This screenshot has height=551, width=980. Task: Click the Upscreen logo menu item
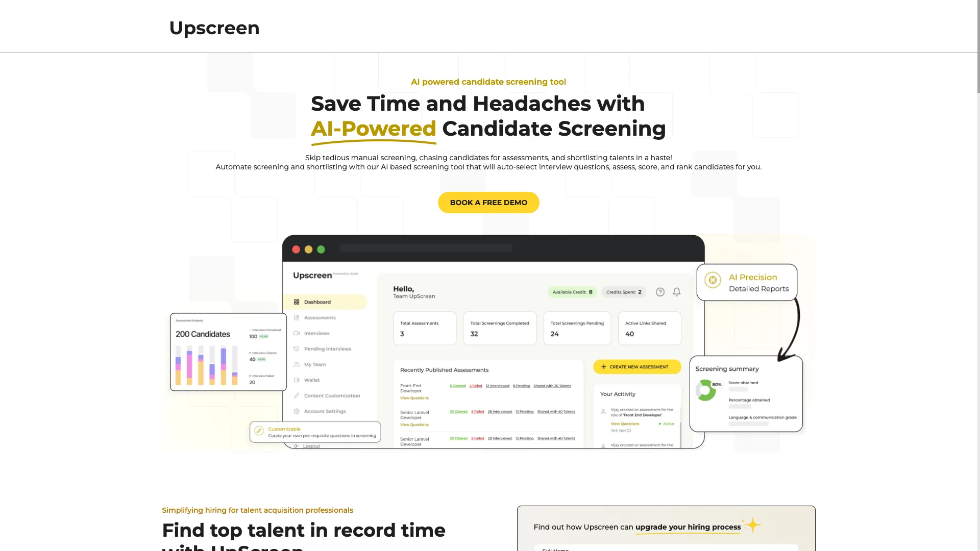click(x=213, y=28)
